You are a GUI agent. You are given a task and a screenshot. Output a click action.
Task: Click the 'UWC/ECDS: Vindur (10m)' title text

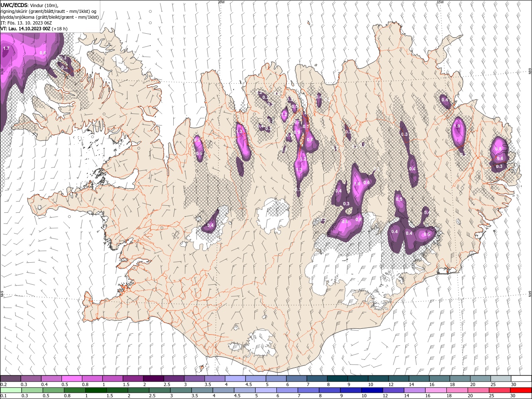(x=30, y=5)
